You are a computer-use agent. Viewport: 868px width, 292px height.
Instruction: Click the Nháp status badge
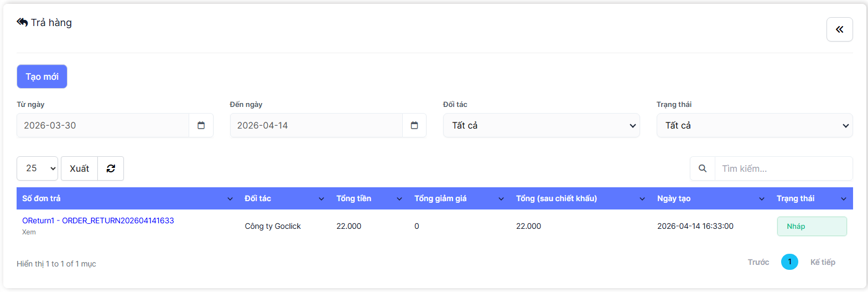tap(812, 226)
